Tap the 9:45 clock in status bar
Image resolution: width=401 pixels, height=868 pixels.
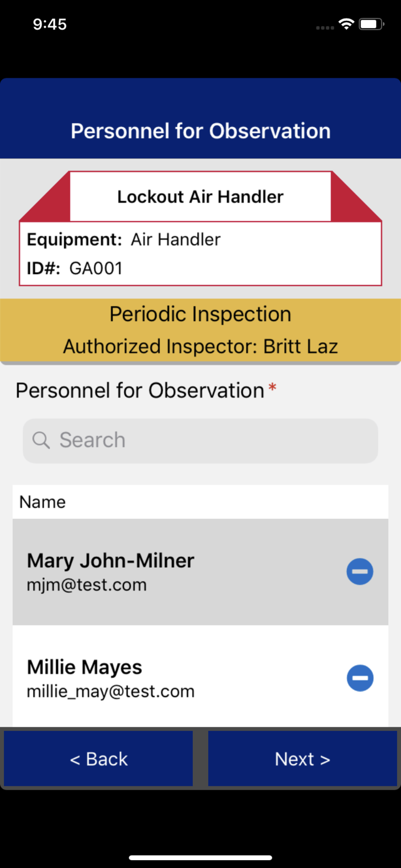(50, 24)
